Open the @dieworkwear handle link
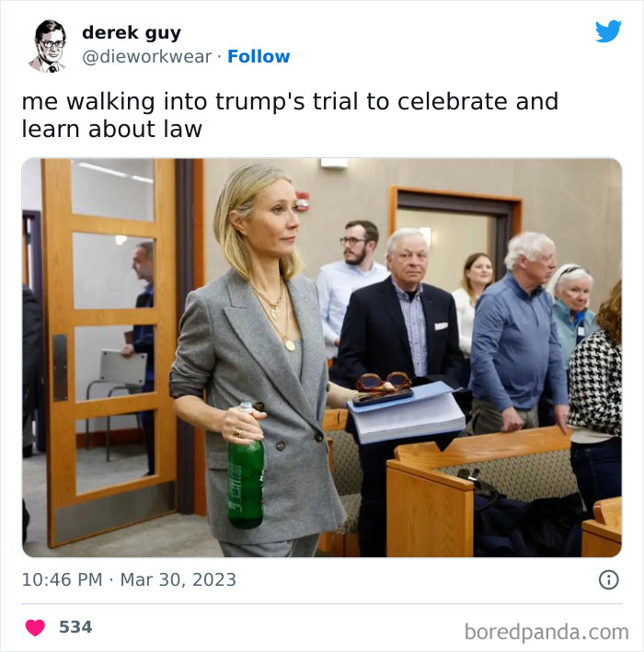Image resolution: width=644 pixels, height=652 pixels. [x=147, y=56]
